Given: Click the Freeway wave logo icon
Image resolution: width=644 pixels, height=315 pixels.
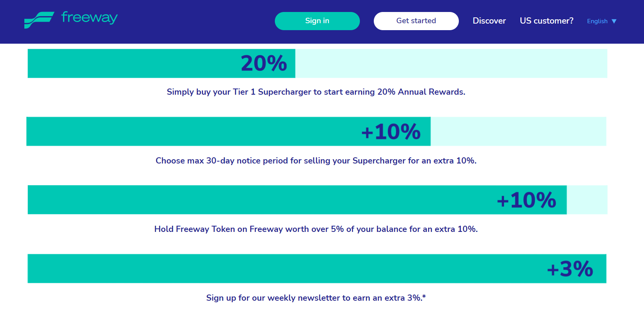Looking at the screenshot, I should click(x=39, y=20).
